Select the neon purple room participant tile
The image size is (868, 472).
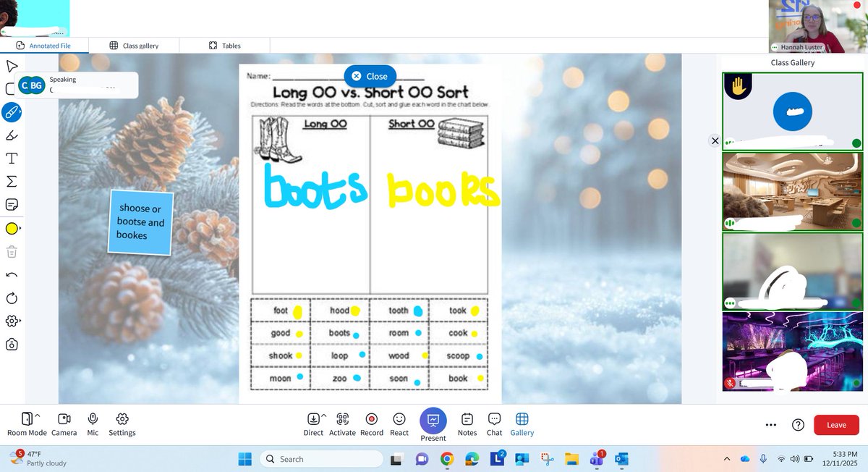pos(793,351)
